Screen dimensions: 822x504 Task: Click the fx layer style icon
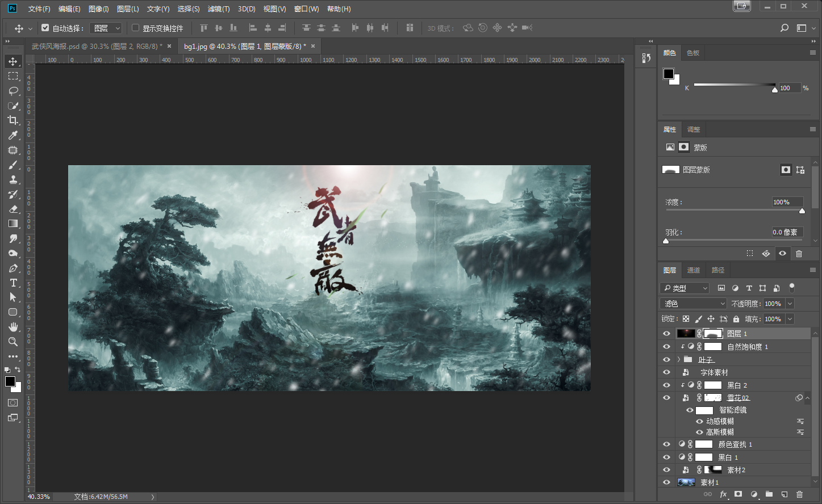(723, 494)
